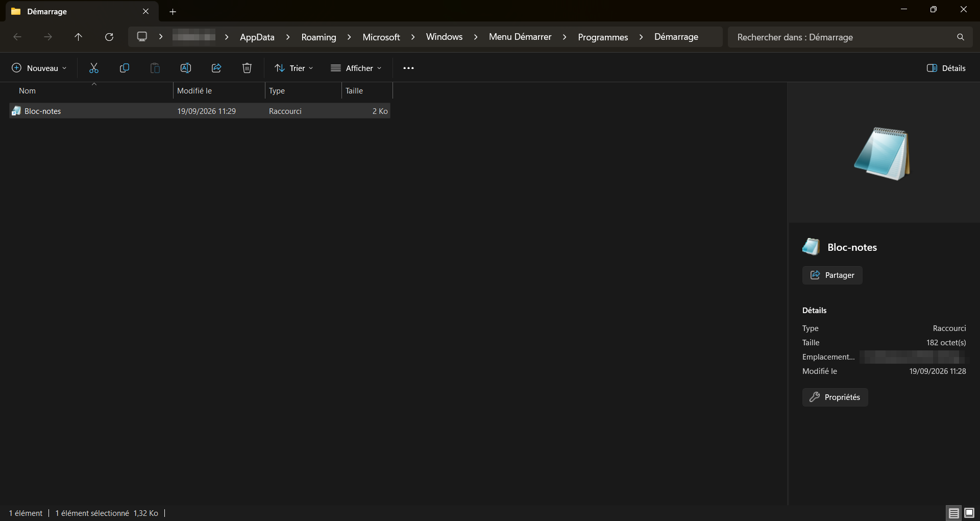
Task: Click the Delete trash icon
Action: pyautogui.click(x=247, y=68)
